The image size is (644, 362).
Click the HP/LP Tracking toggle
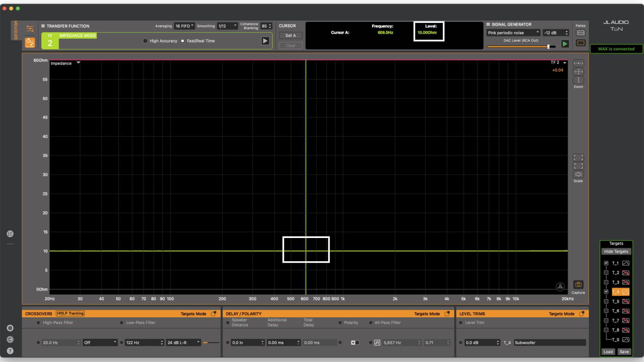point(70,313)
